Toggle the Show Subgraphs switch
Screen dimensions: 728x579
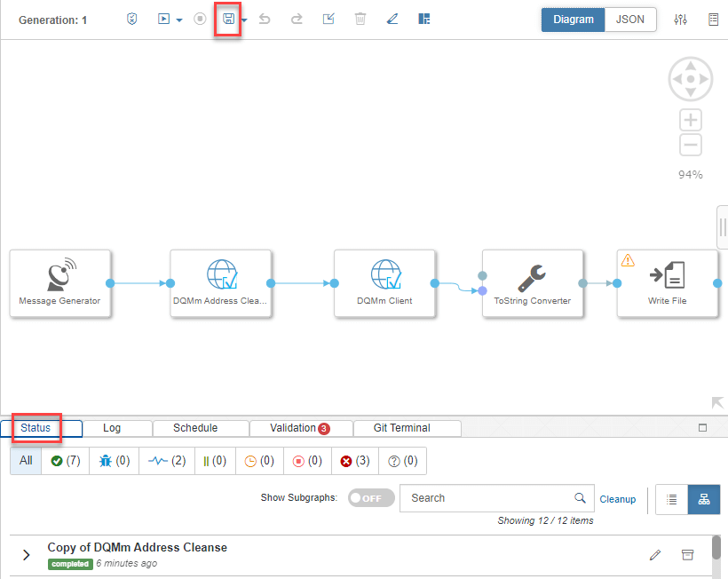click(371, 498)
